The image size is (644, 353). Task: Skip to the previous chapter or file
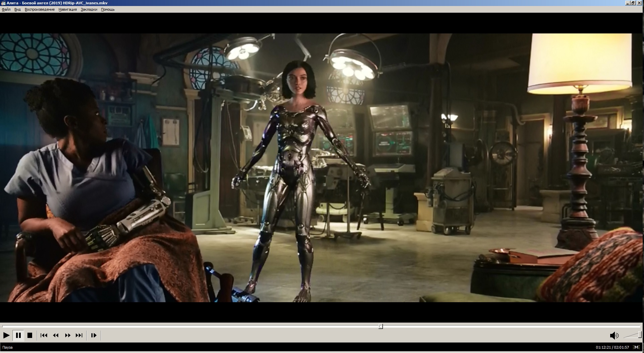coord(44,335)
